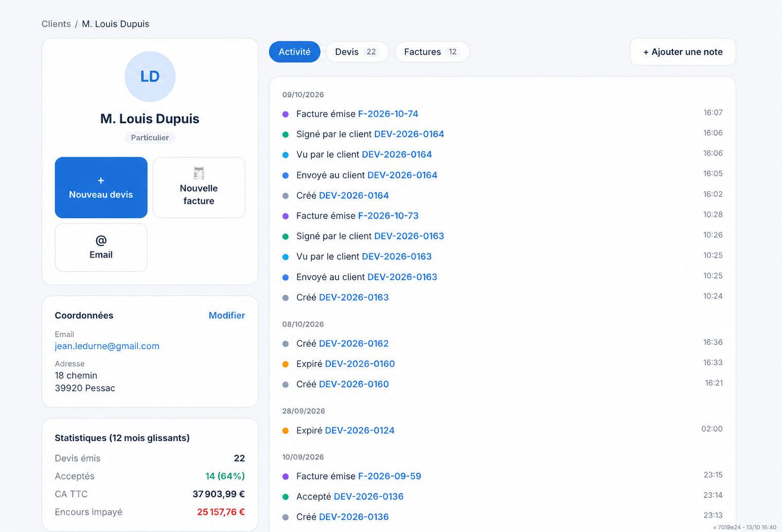Image resolution: width=782 pixels, height=532 pixels.
Task: Open email link jean.ledurne@gmail.com
Action: 107,346
